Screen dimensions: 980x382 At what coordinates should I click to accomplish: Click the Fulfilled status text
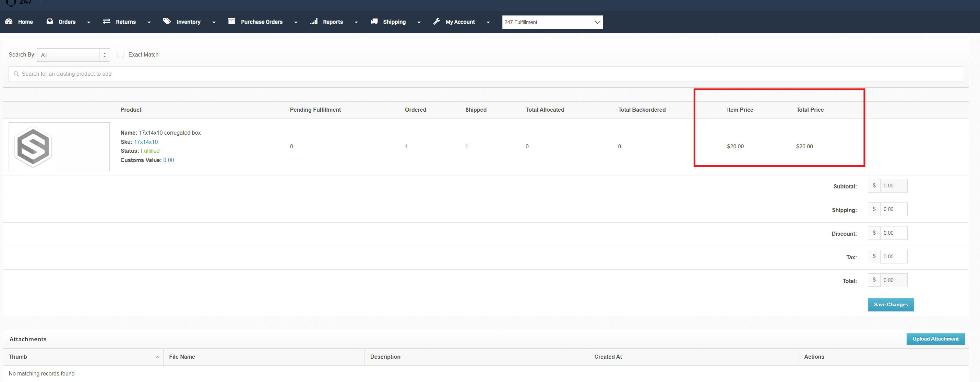click(x=150, y=151)
